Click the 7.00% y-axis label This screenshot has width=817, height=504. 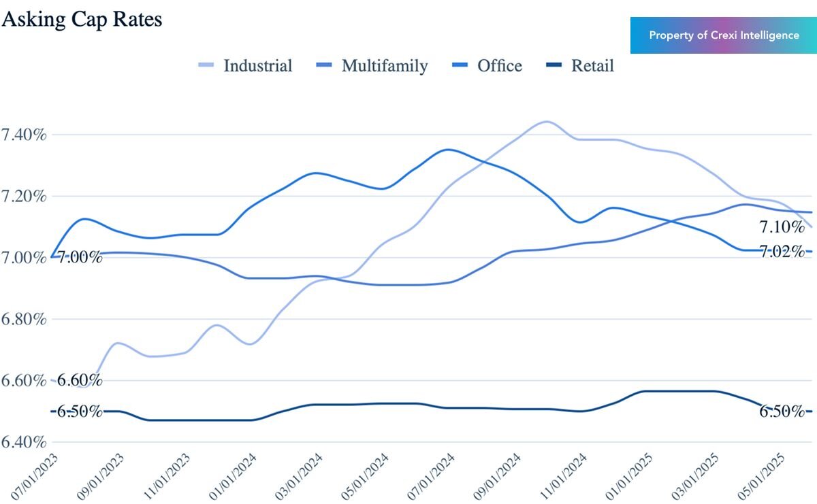pyautogui.click(x=24, y=258)
